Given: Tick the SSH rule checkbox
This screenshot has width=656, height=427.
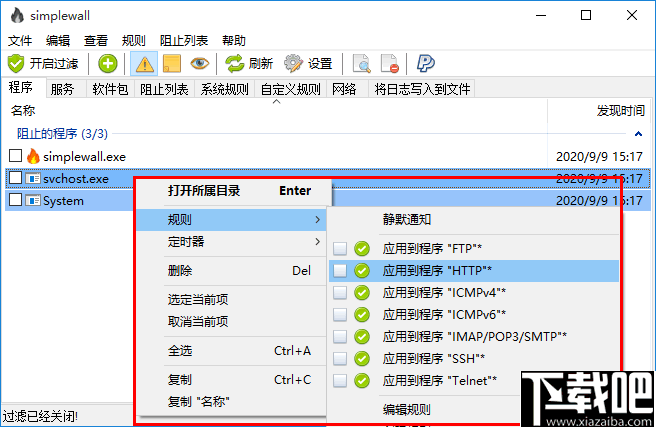Looking at the screenshot, I should tap(340, 358).
